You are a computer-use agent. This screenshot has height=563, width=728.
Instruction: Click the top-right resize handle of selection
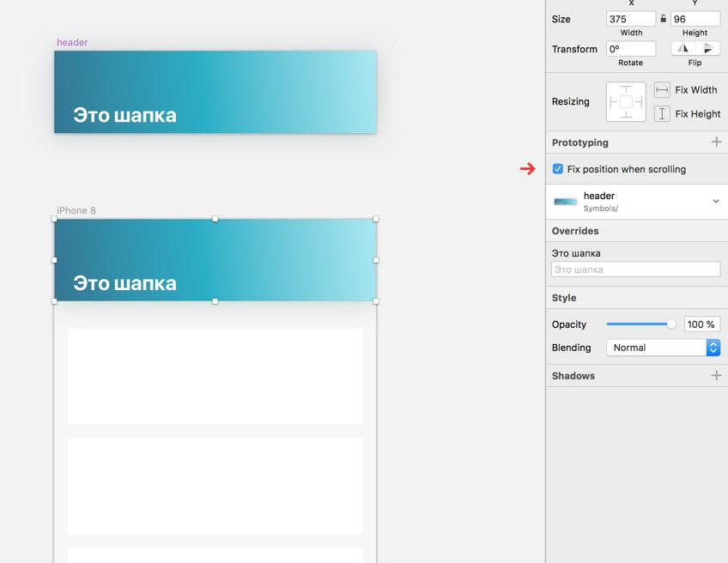pos(376,219)
